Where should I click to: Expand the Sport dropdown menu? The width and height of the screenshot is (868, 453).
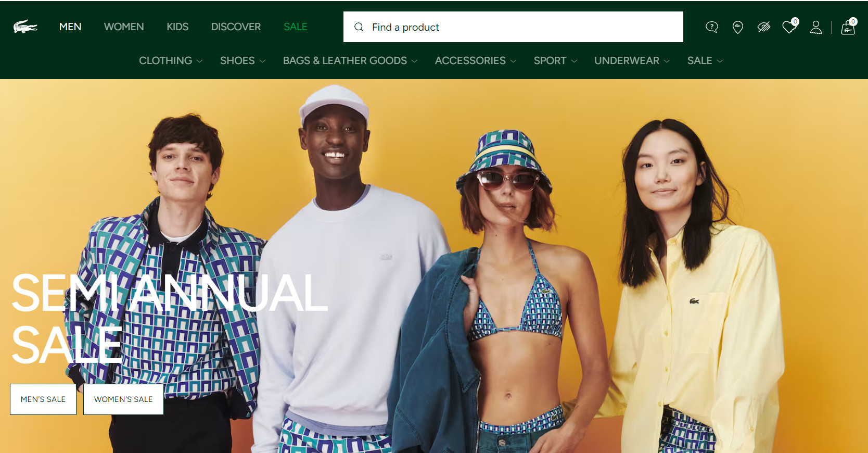pyautogui.click(x=555, y=61)
